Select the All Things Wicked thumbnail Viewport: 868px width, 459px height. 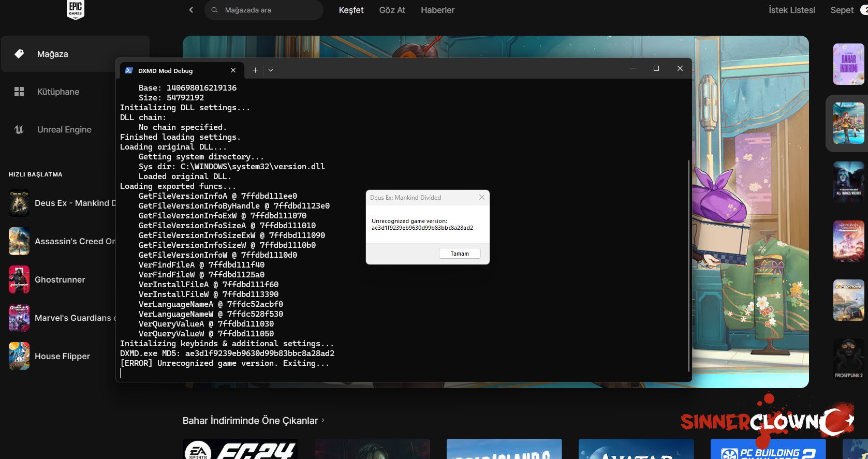[849, 182]
